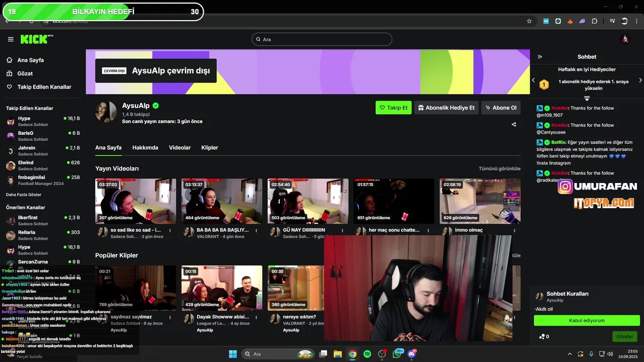Open browser media controls
The width and height of the screenshot is (644, 362).
click(612, 21)
